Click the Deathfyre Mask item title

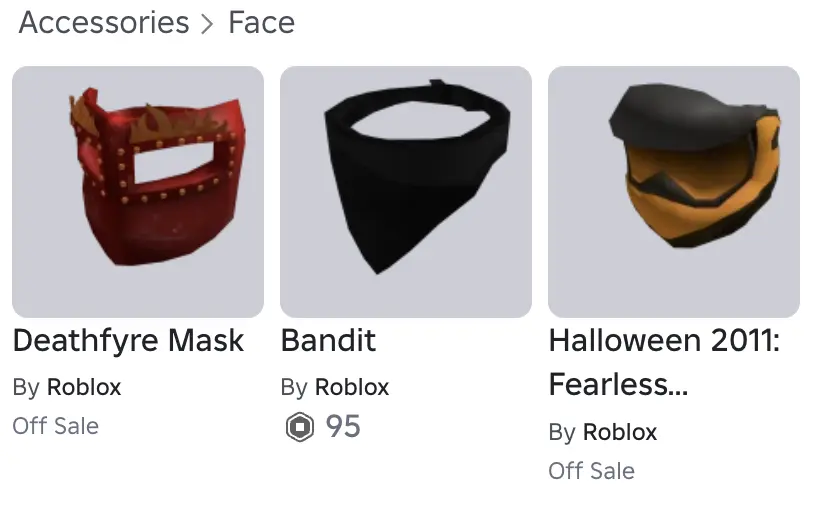[x=128, y=341]
